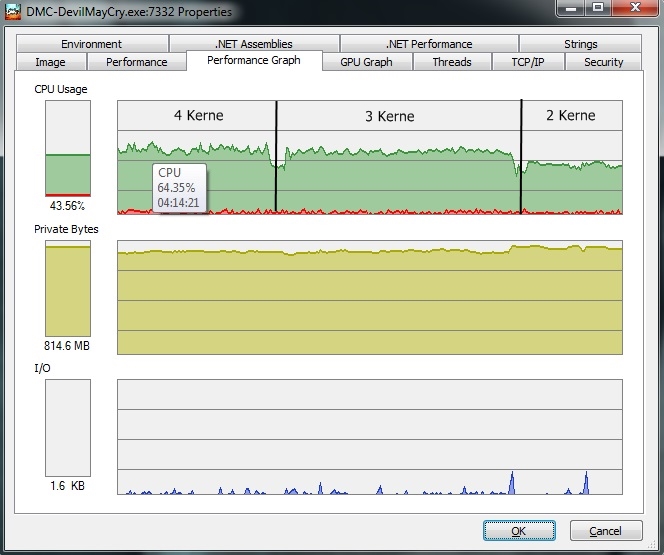This screenshot has height=555, width=664.
Task: Click the Private Bytes history graph
Action: 370,298
